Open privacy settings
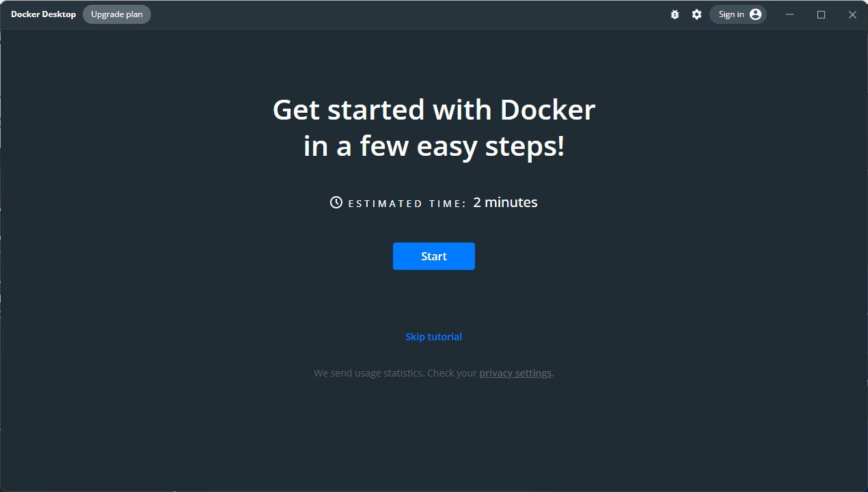The image size is (868, 492). pyautogui.click(x=515, y=372)
